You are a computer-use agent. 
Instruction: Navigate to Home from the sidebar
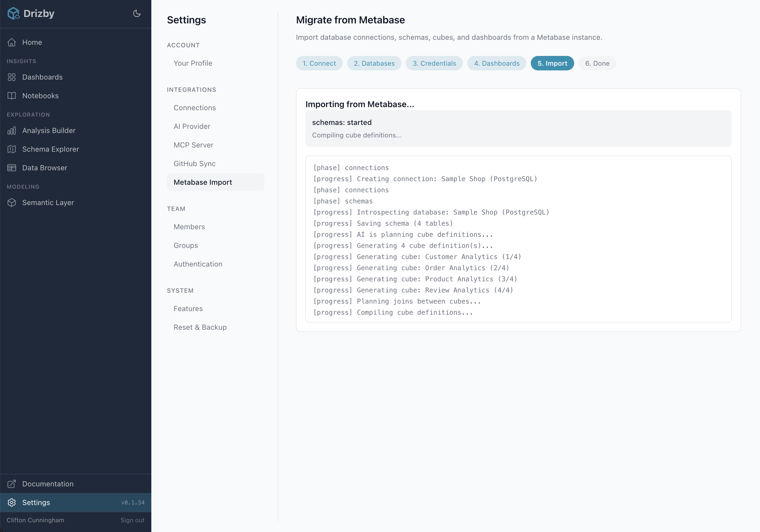tap(32, 42)
